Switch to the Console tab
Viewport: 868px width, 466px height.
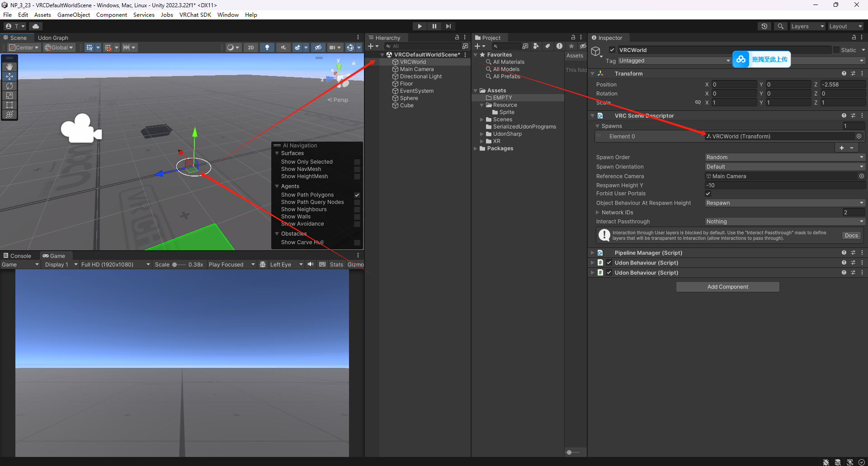pos(17,256)
